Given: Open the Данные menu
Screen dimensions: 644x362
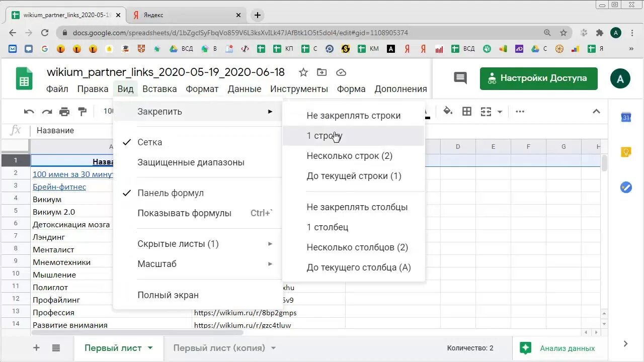Looking at the screenshot, I should (245, 89).
